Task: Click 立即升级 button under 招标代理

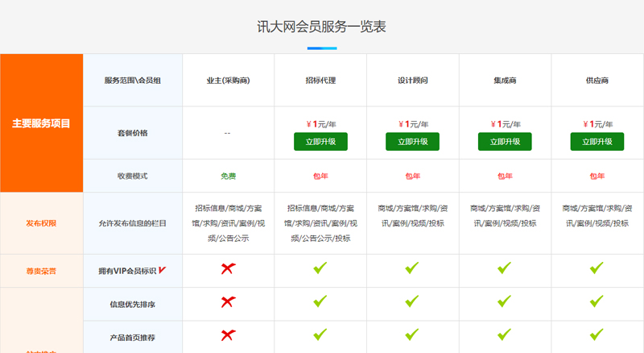Action: 320,142
